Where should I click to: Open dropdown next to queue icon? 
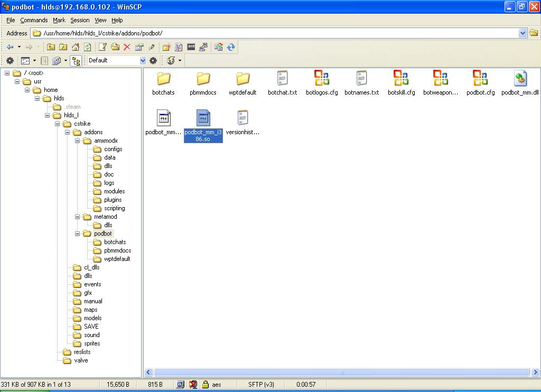coord(66,61)
